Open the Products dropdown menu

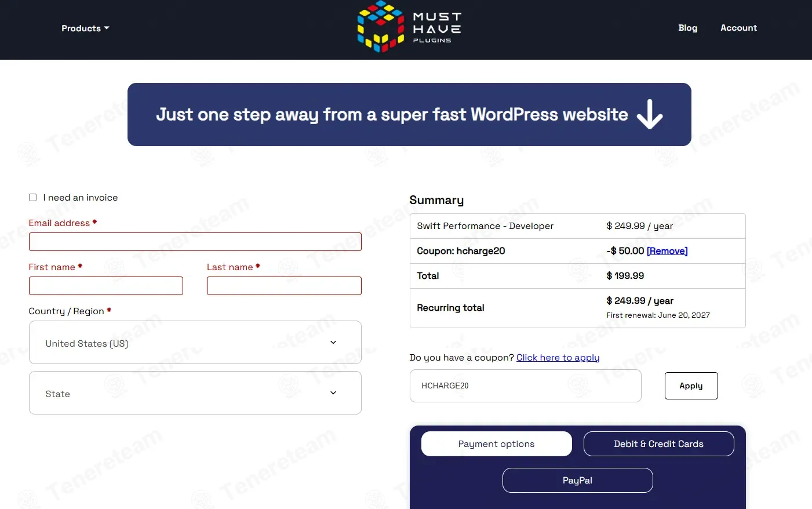[85, 28]
